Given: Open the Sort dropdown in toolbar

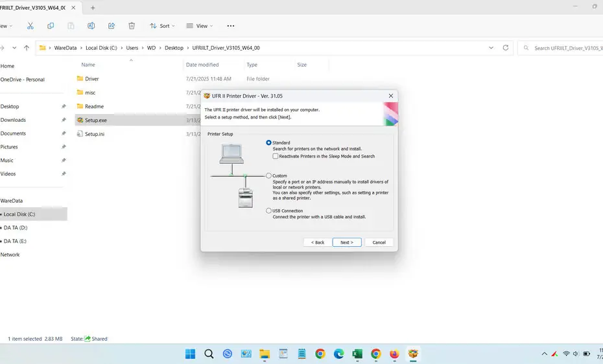Looking at the screenshot, I should (x=162, y=26).
